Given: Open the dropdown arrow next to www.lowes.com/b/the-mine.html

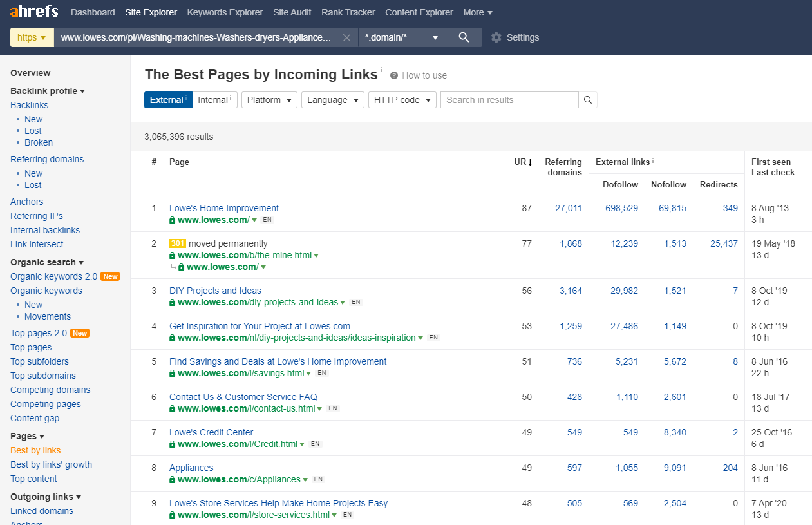Looking at the screenshot, I should tap(316, 256).
